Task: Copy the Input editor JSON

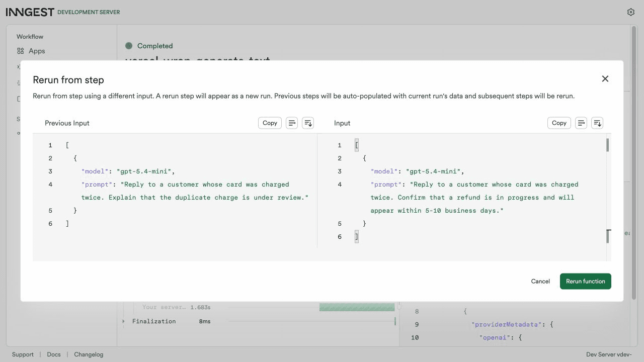Action: [x=559, y=123]
